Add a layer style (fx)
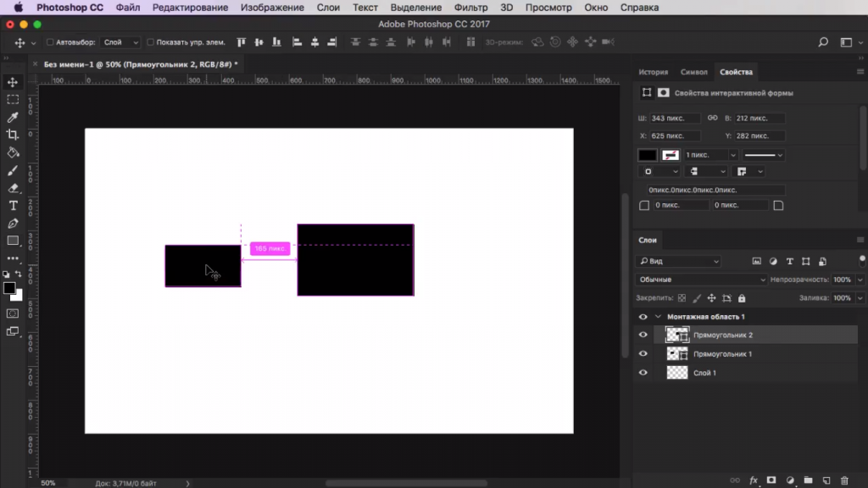This screenshot has height=488, width=868. (754, 480)
